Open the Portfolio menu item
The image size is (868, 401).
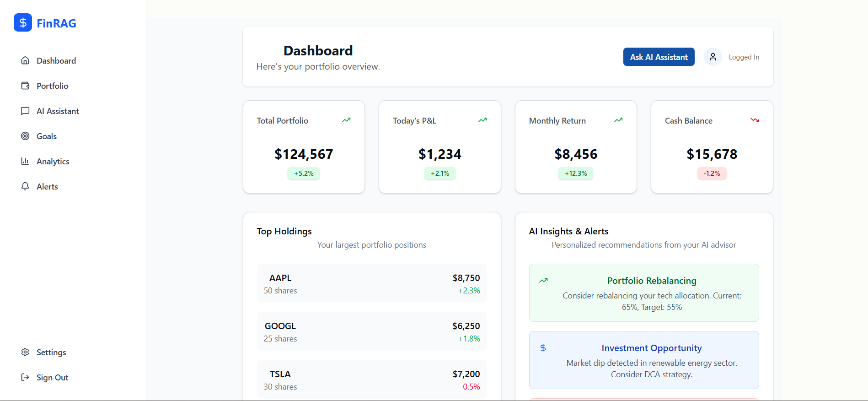[52, 86]
